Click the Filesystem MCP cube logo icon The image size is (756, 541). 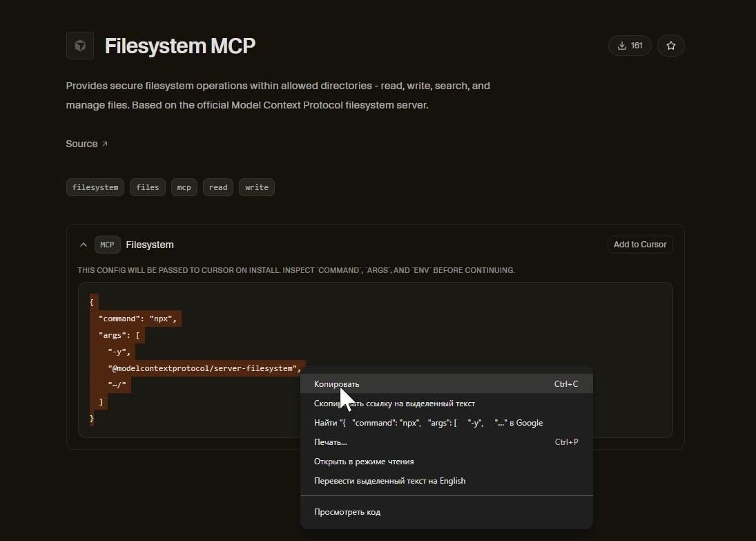click(x=80, y=46)
